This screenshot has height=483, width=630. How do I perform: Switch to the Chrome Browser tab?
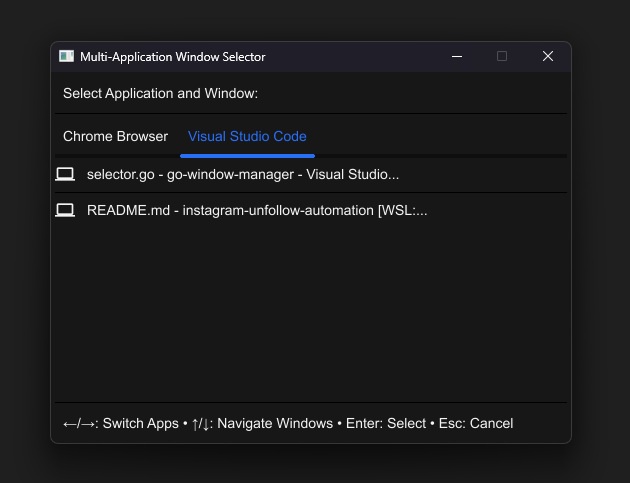115,137
